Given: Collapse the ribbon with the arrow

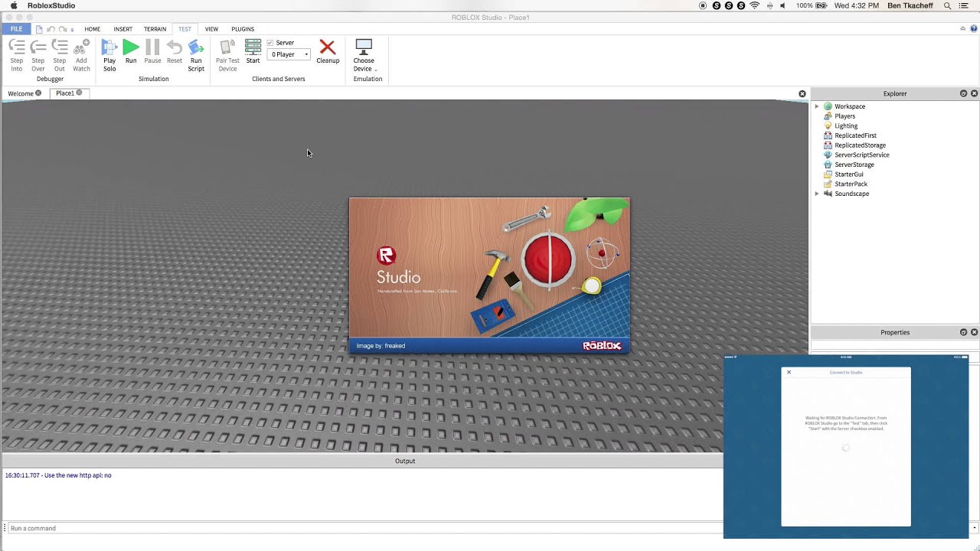Looking at the screenshot, I should pyautogui.click(x=962, y=29).
